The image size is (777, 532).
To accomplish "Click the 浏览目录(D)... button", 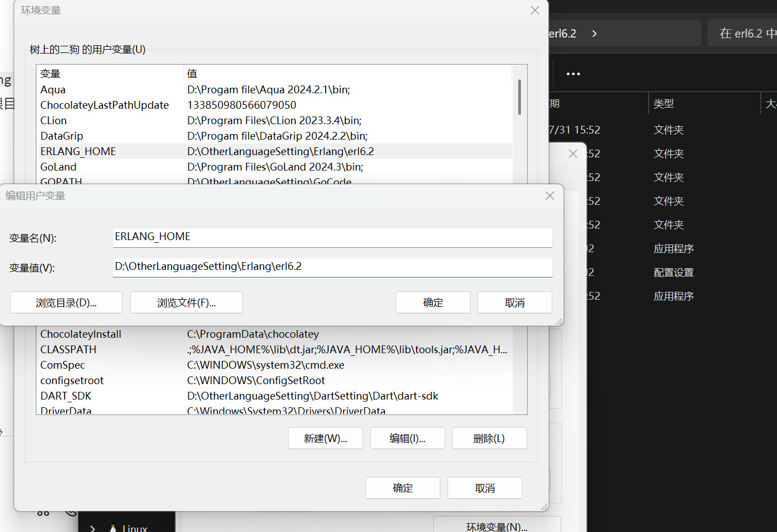I will coord(66,302).
